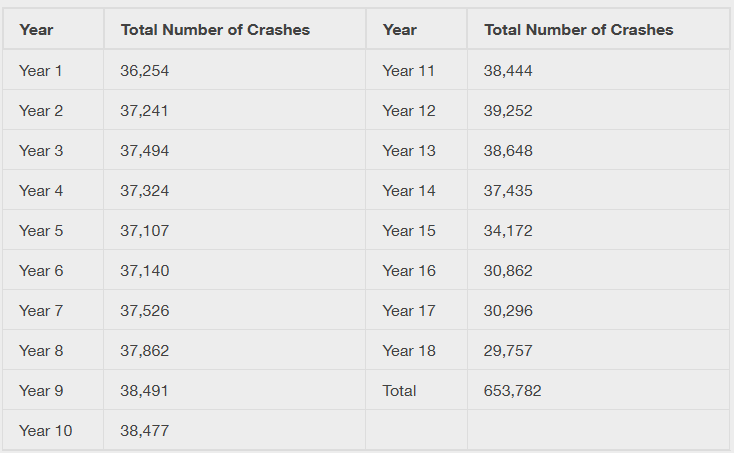The height and width of the screenshot is (453, 734).
Task: Select the value 37,324 for Year 4
Action: click(145, 191)
